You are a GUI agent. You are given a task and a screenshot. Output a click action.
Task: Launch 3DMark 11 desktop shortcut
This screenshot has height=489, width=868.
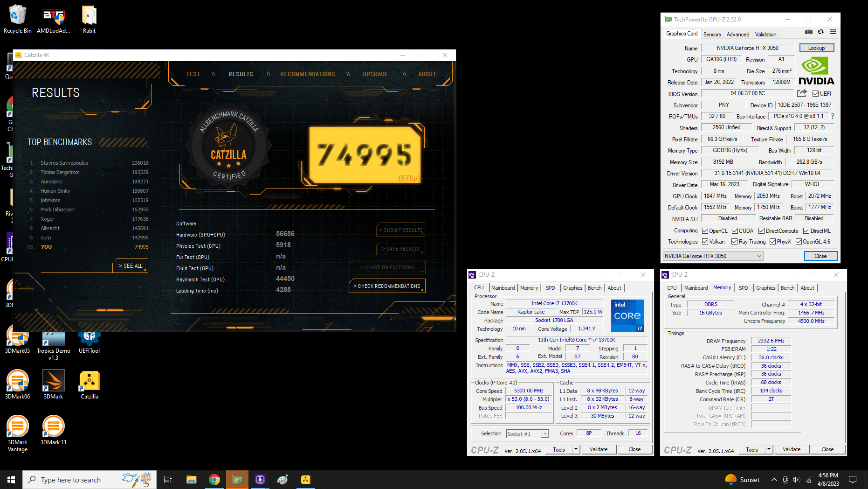click(x=53, y=430)
